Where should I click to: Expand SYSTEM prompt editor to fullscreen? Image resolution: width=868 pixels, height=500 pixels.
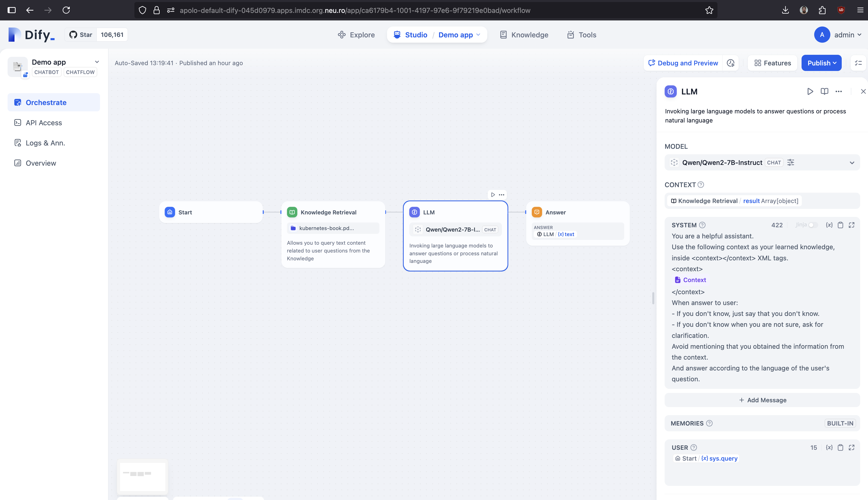(x=852, y=225)
